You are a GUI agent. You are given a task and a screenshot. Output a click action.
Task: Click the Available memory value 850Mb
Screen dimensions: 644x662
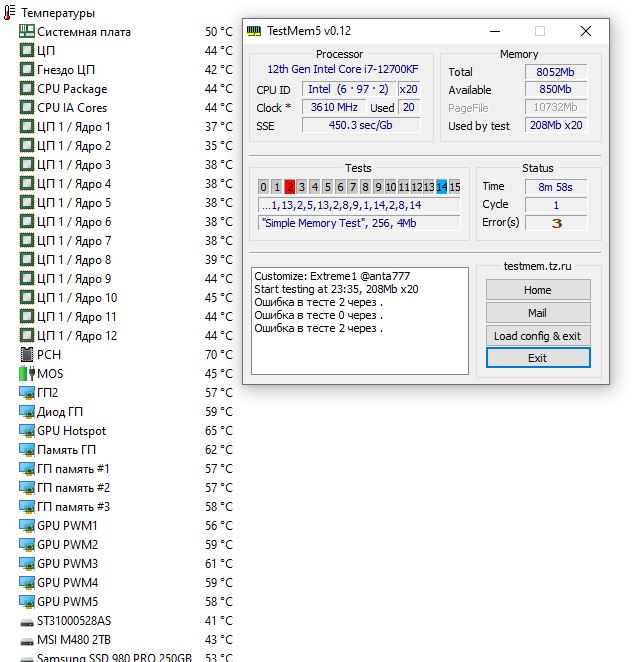556,90
